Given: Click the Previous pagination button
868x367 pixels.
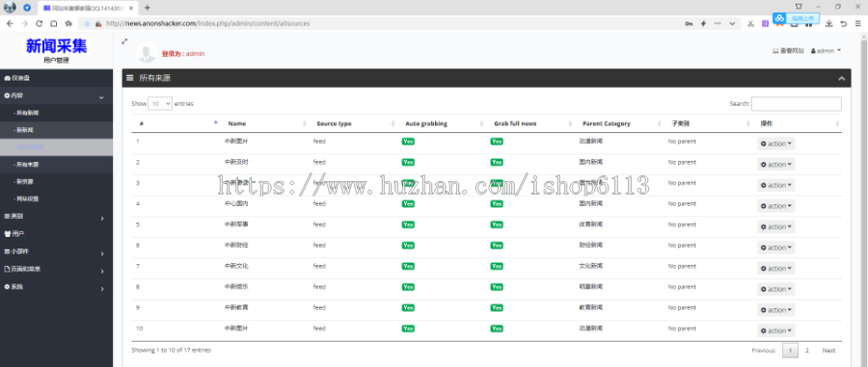Looking at the screenshot, I should 763,351.
